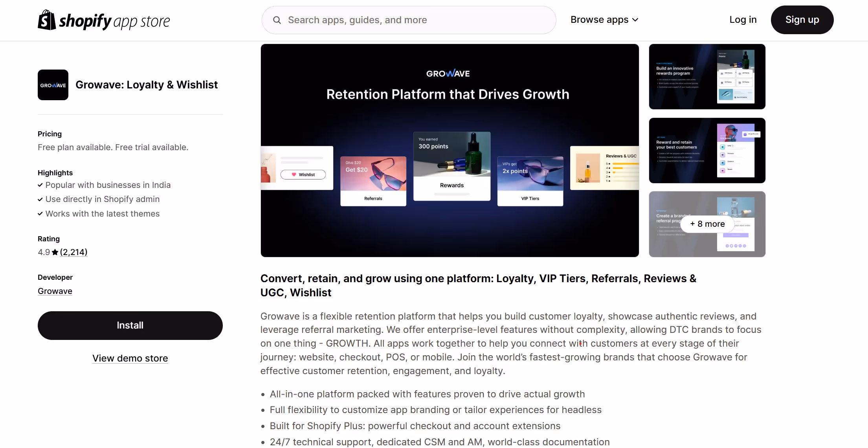This screenshot has height=448, width=868.
Task: Click the Convert, retain, and grow heading
Action: tap(478, 286)
